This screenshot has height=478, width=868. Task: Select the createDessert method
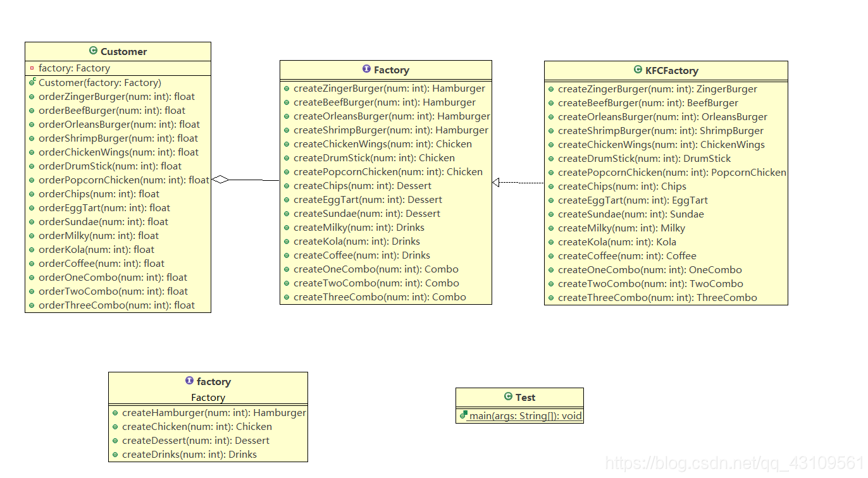click(x=195, y=441)
